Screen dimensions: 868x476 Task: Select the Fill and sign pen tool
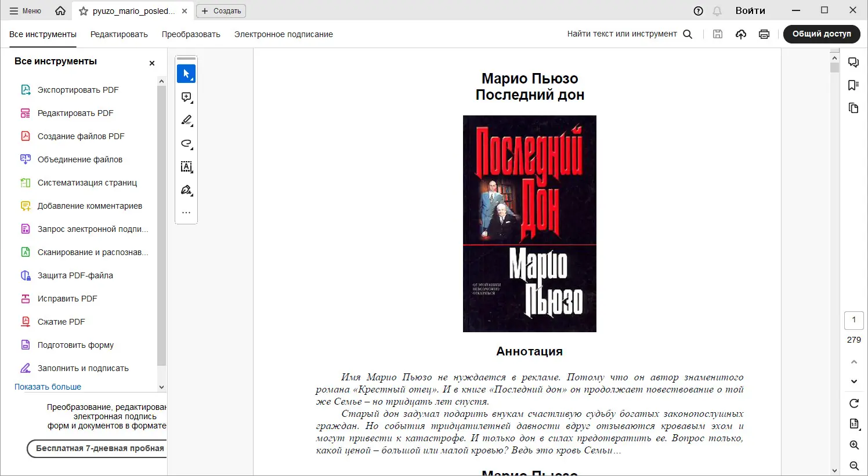coord(186,190)
